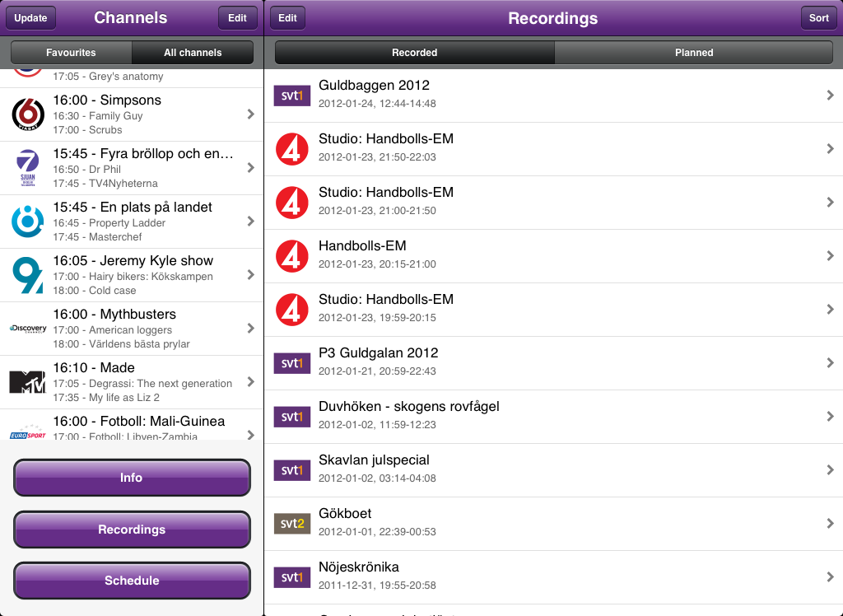Tap the SVT2 logo next to Gökboet

[292, 524]
